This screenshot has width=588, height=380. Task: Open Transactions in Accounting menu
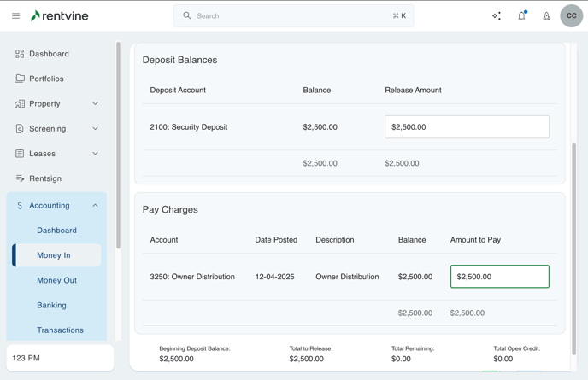[60, 330]
